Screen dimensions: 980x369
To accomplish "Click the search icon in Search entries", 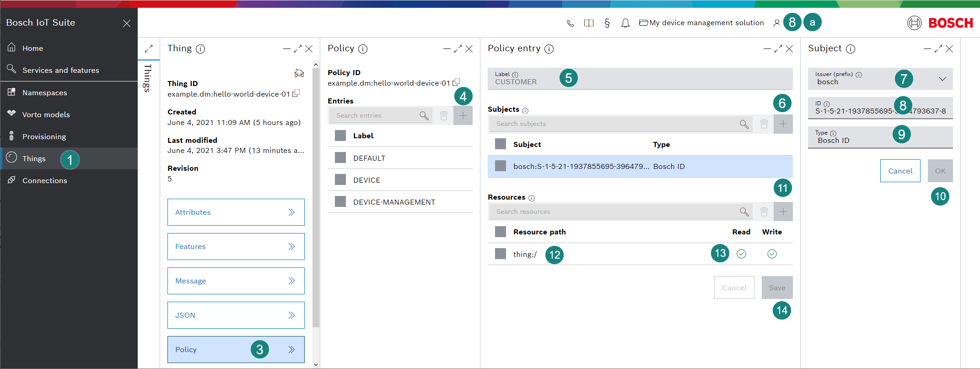I will pyautogui.click(x=424, y=116).
